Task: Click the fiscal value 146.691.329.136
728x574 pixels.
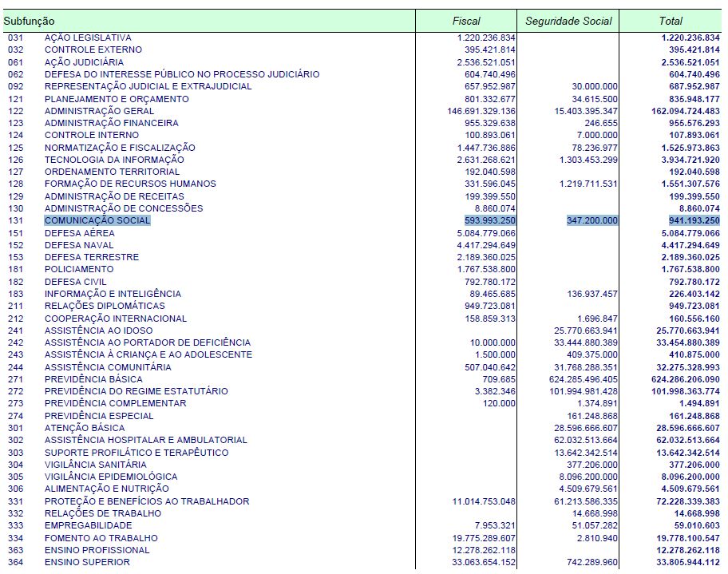Action: tap(481, 111)
